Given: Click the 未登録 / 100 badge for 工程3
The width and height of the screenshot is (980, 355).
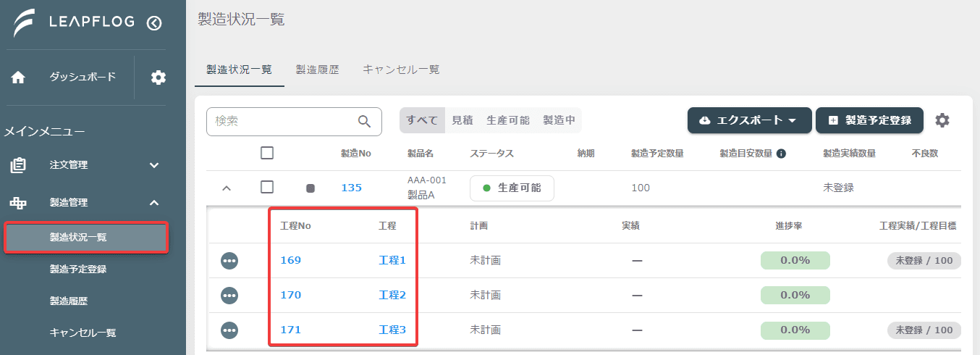Looking at the screenshot, I should (x=924, y=330).
